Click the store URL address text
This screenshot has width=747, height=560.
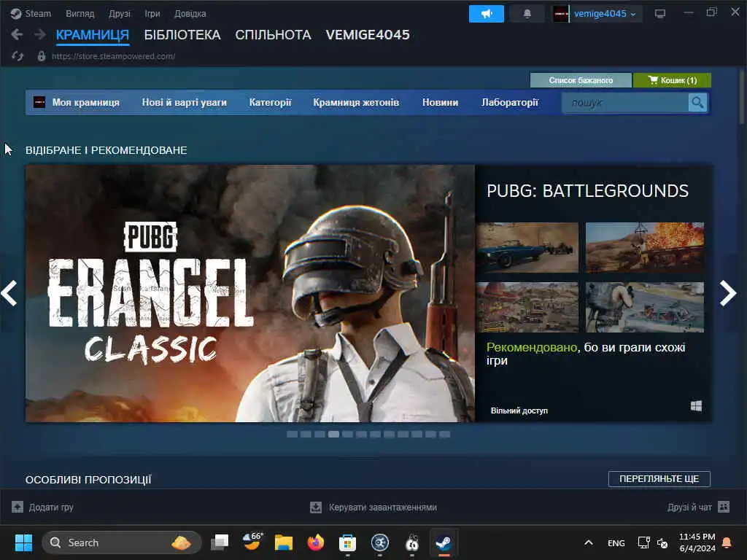coord(113,56)
